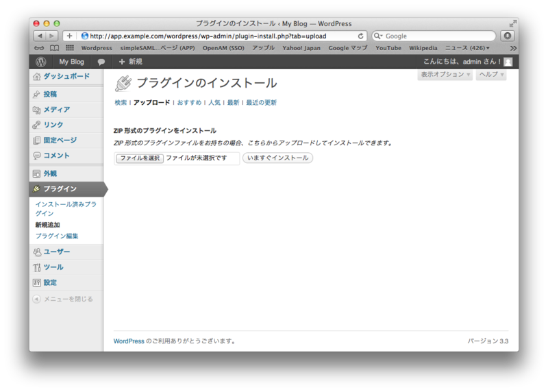
Task: Select the アップロード tab
Action: click(151, 103)
